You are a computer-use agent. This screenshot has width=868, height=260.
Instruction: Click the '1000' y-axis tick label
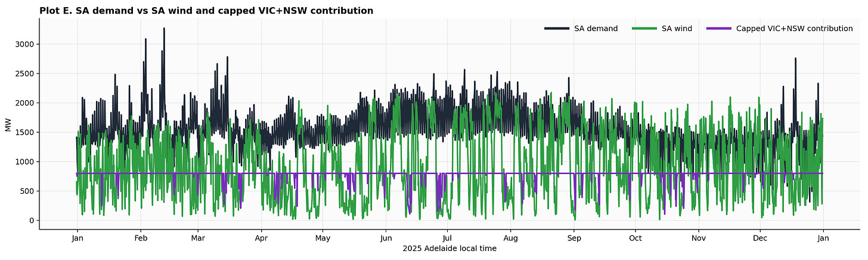[25, 162]
